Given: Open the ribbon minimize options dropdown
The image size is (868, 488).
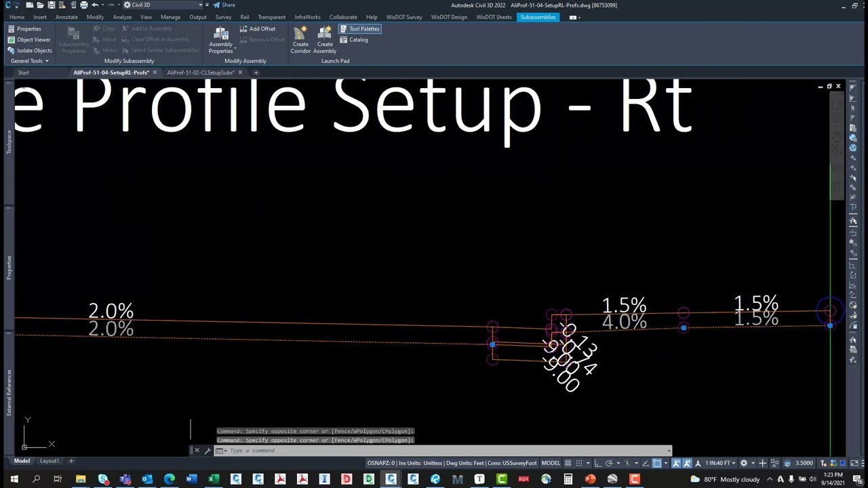Looking at the screenshot, I should [x=574, y=17].
